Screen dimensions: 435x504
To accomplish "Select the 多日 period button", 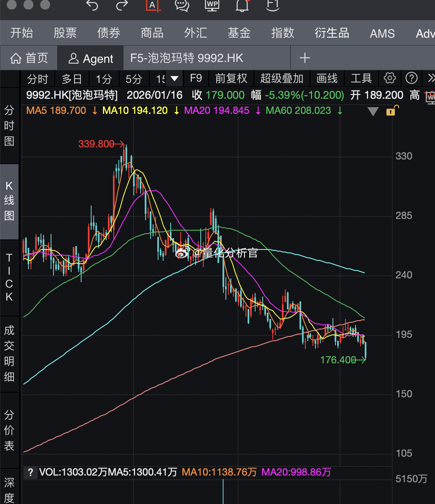I will (x=72, y=78).
